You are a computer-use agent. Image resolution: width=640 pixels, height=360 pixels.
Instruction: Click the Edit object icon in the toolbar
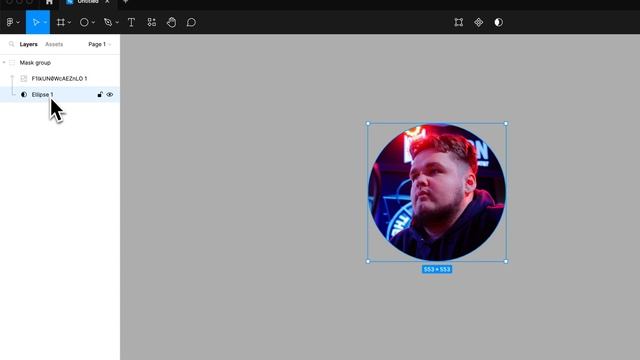[x=458, y=22]
